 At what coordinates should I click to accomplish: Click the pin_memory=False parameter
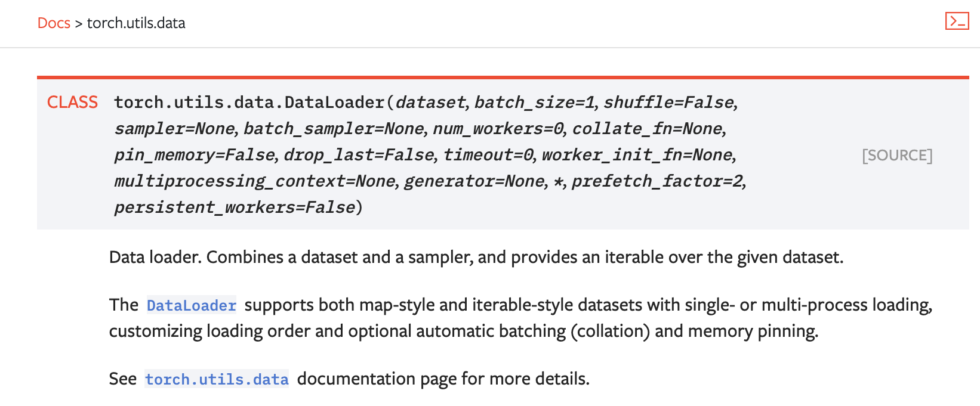195,155
